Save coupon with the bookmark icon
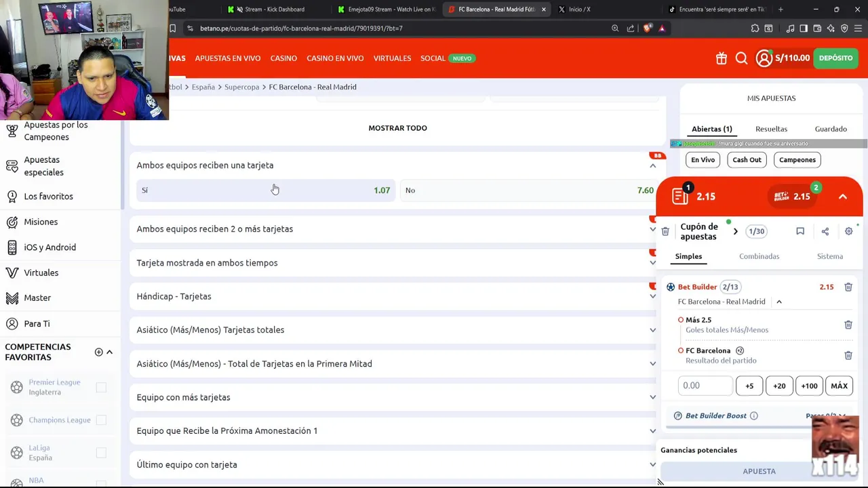 (800, 231)
